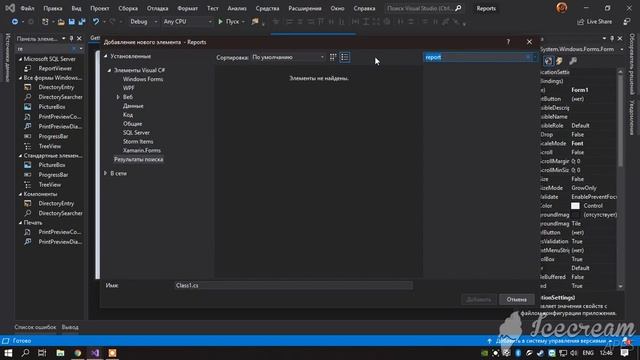The height and width of the screenshot is (360, 640).
Task: Start debugging with the Пуск button
Action: pos(229,22)
